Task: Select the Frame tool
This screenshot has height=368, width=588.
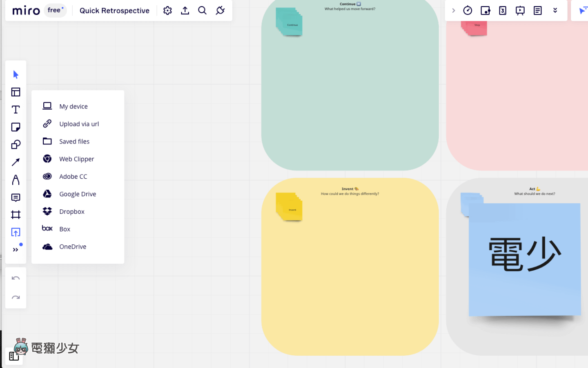Action: (x=16, y=215)
